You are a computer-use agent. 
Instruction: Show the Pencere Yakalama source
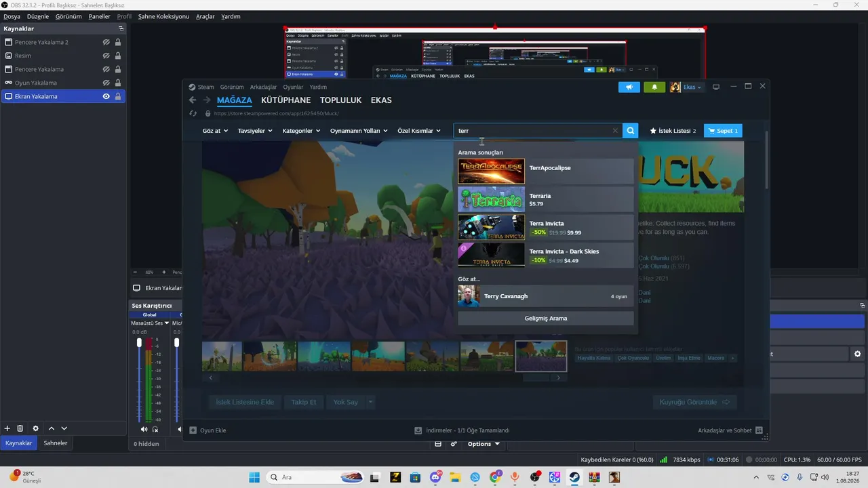(106, 69)
